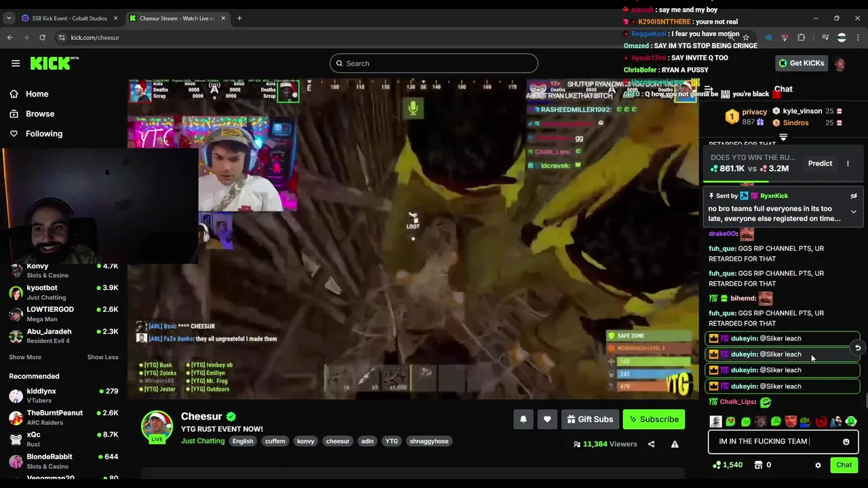This screenshot has height=488, width=868.
Task: Select the cuffem tag
Action: coord(275,441)
